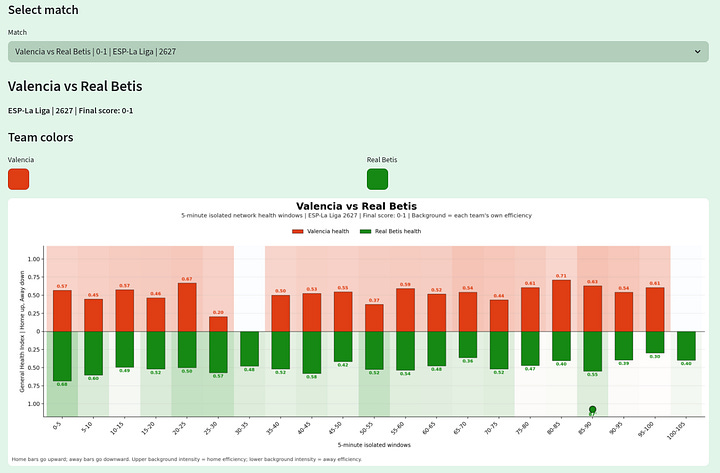Click the chart subtitle about network health windows
The image size is (720, 473).
coord(356,215)
